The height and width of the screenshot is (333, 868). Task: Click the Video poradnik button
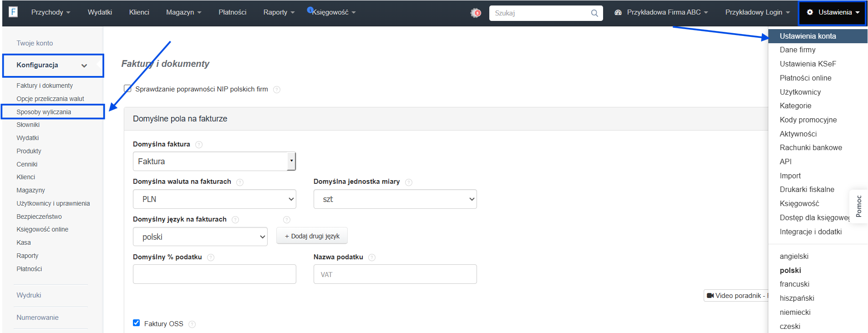[x=736, y=296]
